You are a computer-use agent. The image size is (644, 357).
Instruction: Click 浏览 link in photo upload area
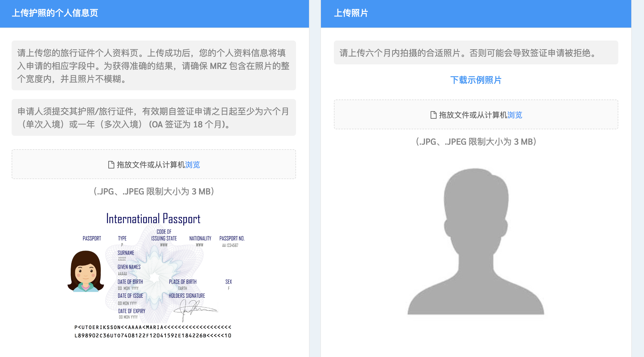click(515, 115)
